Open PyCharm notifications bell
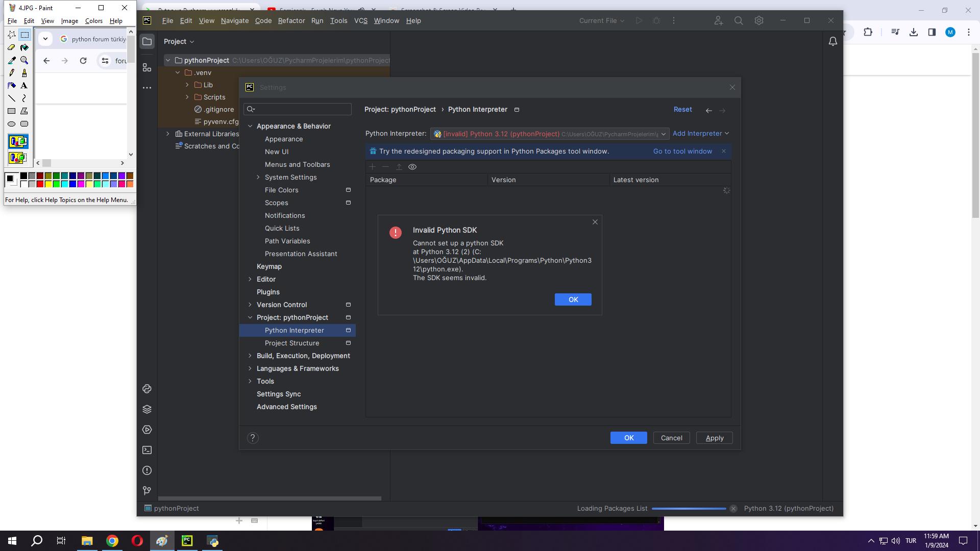Screen dimensions: 980x551 click(x=832, y=41)
